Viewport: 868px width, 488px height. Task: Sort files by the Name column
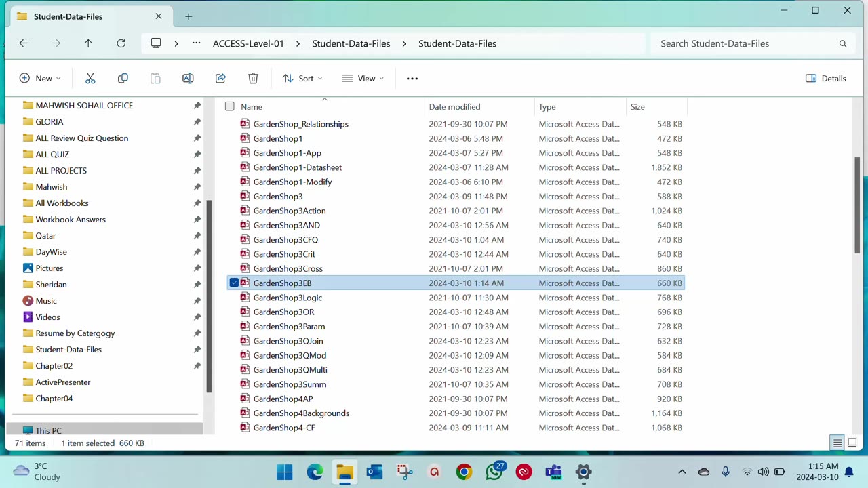point(252,106)
